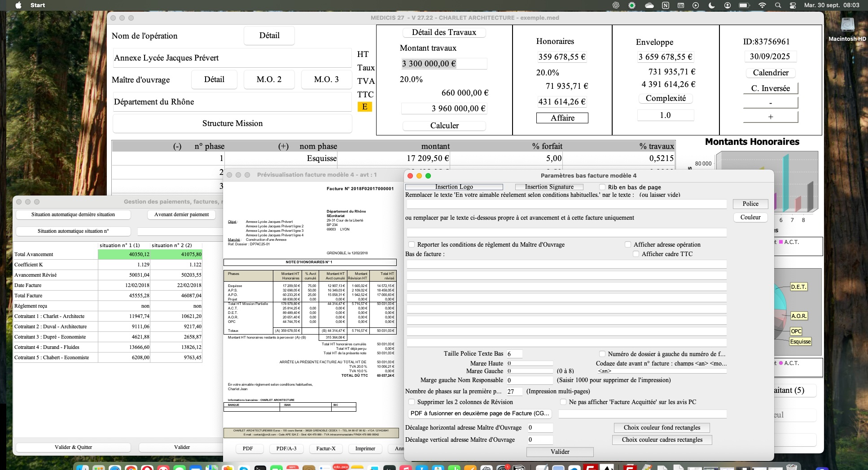Screen dimensions: 868x470
Task: Click Valider in Paramètres bas facture window
Action: 560,452
